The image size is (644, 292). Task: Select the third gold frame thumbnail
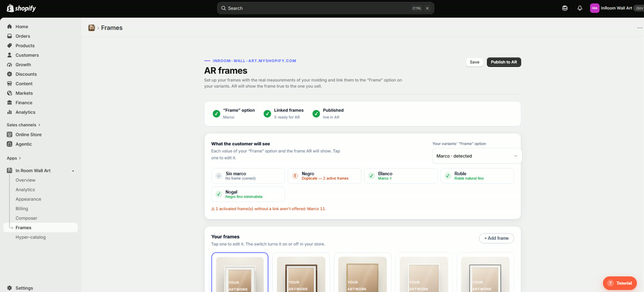click(363, 273)
